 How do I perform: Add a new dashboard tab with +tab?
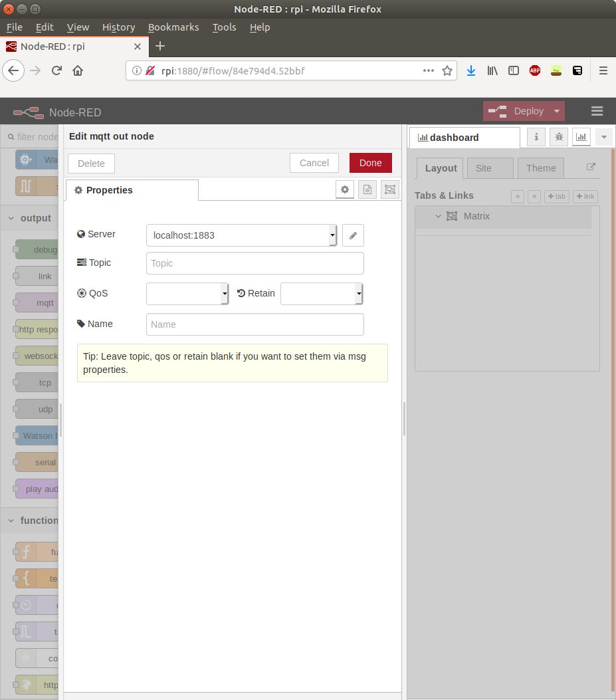tap(557, 196)
